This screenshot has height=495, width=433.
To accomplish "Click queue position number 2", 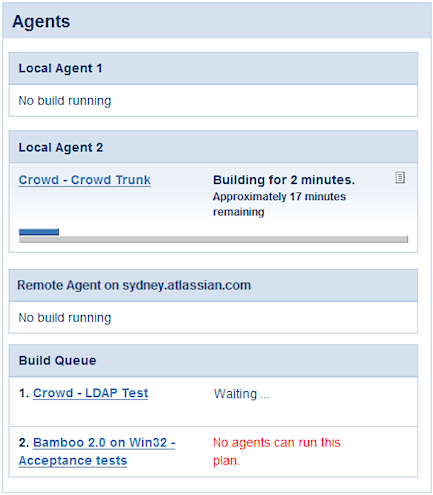I will tap(24, 443).
